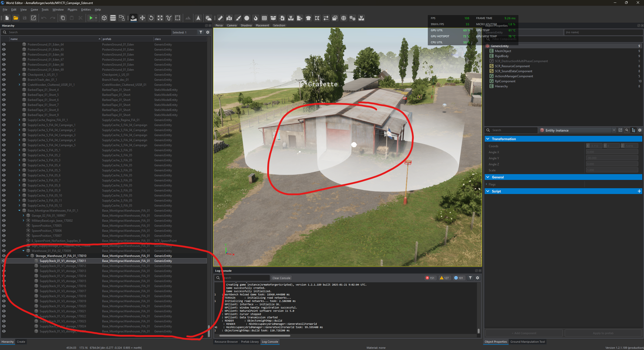The width and height of the screenshot is (644, 350).
Task: Open the viewport Shading menu
Action: [x=246, y=25]
